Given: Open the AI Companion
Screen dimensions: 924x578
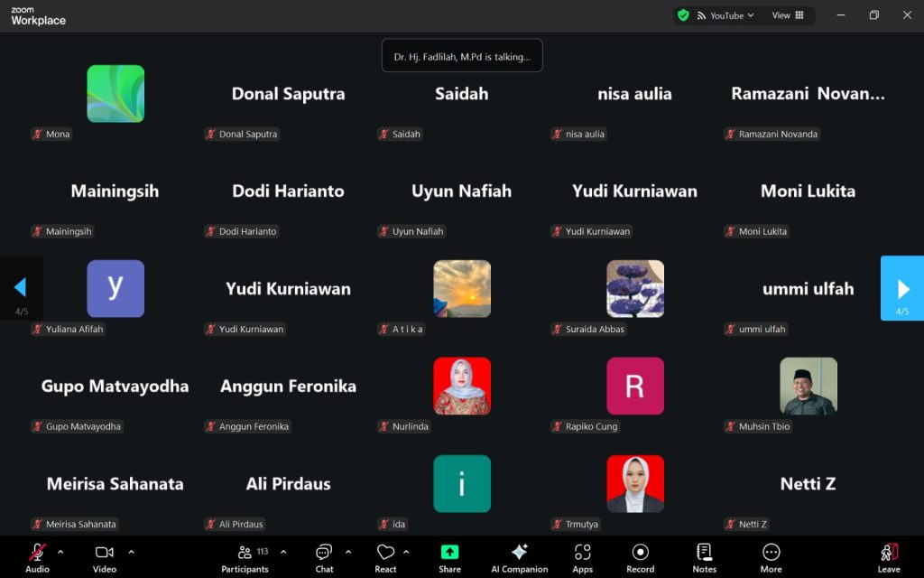Looking at the screenshot, I should click(519, 557).
